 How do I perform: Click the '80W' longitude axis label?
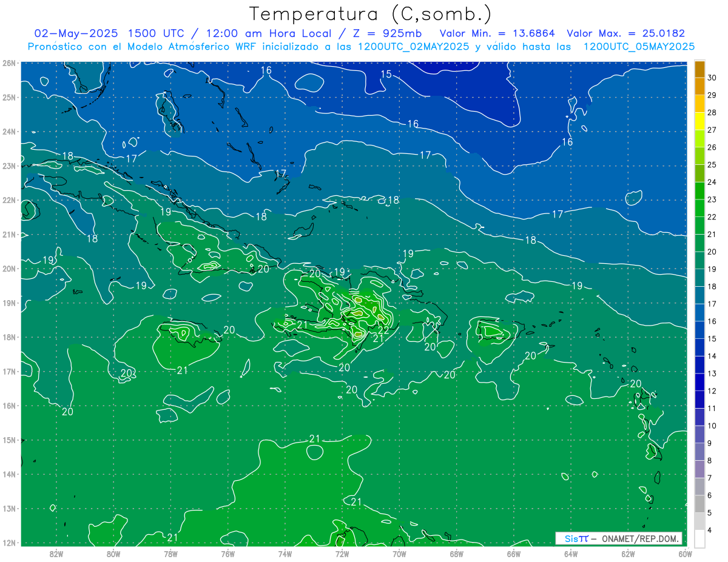pyautogui.click(x=113, y=554)
